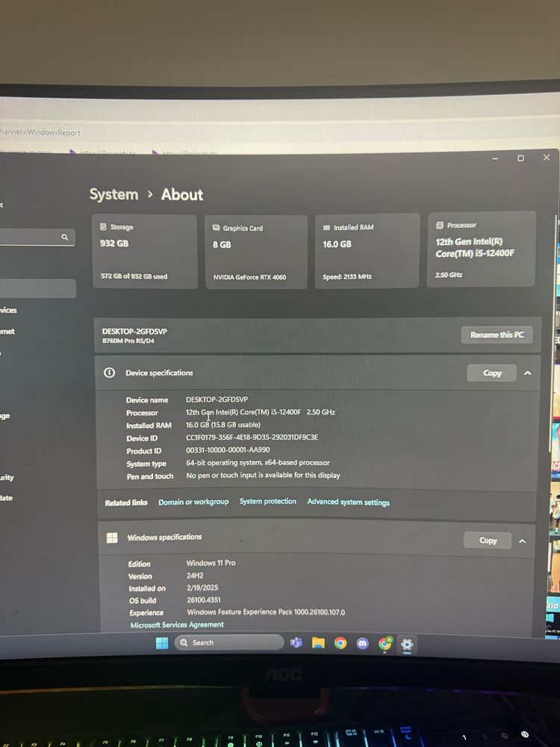
Task: Click the Rename this PC button
Action: point(497,335)
